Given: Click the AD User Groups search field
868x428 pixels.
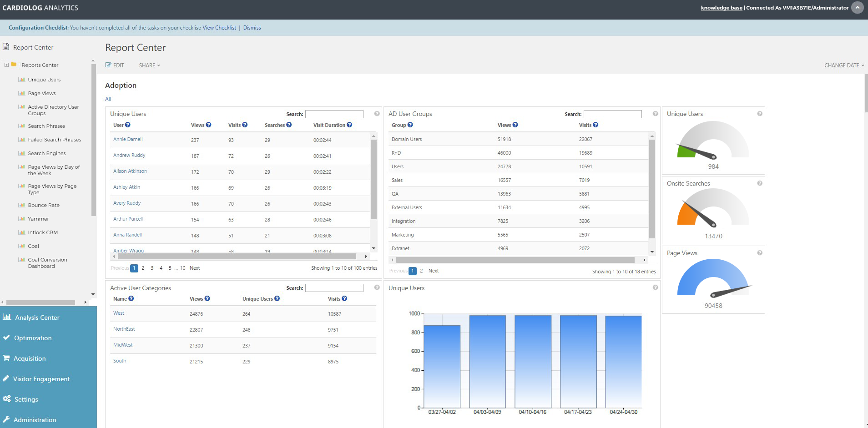Looking at the screenshot, I should pyautogui.click(x=613, y=114).
